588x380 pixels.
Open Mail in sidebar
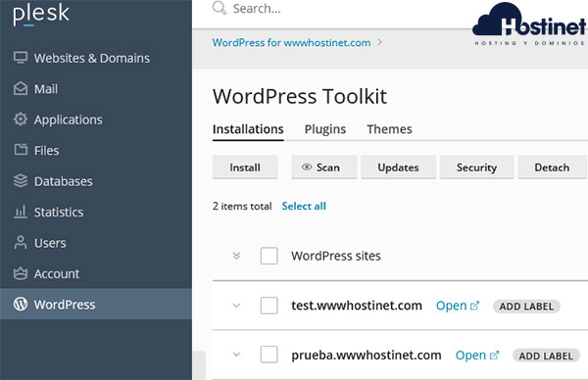click(96, 89)
